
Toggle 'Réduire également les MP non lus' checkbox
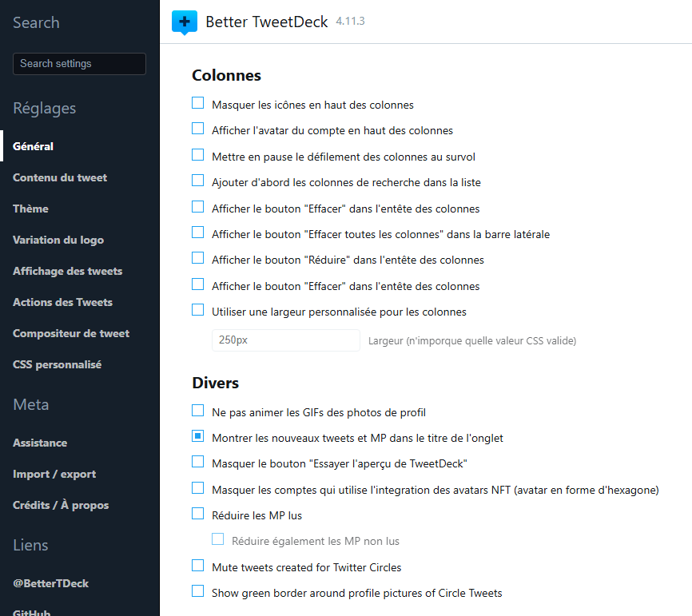pos(217,539)
